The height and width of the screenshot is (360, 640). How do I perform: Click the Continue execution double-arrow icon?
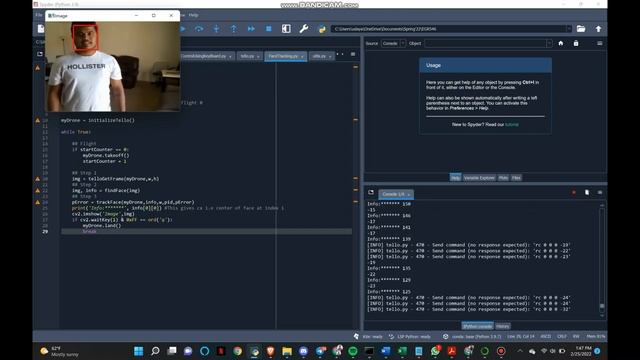pos(251,29)
